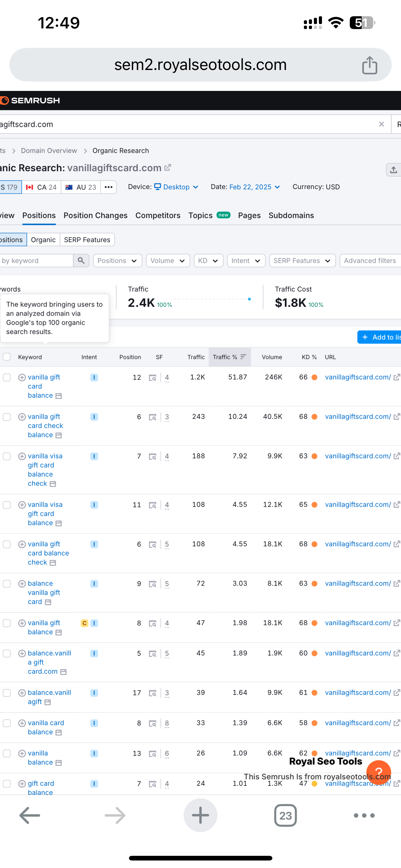Select the AU 23 database
Screen dimensions: 401x868
pyautogui.click(x=81, y=187)
